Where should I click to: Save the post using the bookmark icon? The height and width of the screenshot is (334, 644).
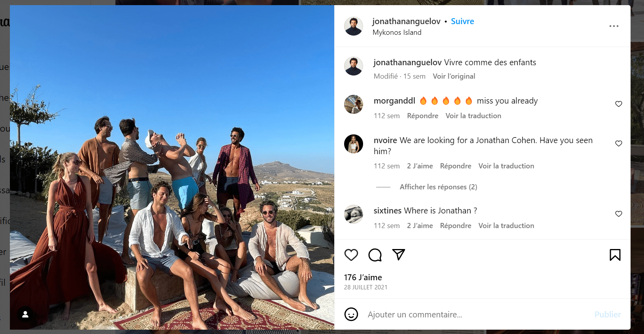pyautogui.click(x=615, y=255)
